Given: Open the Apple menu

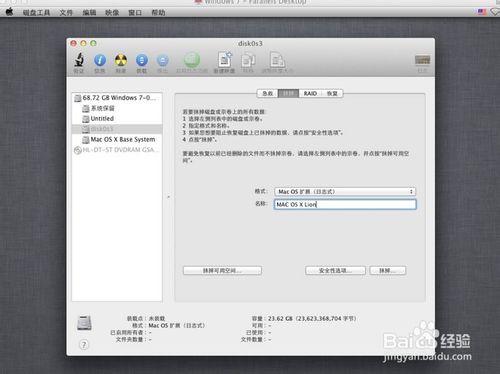Looking at the screenshot, I should (x=9, y=12).
